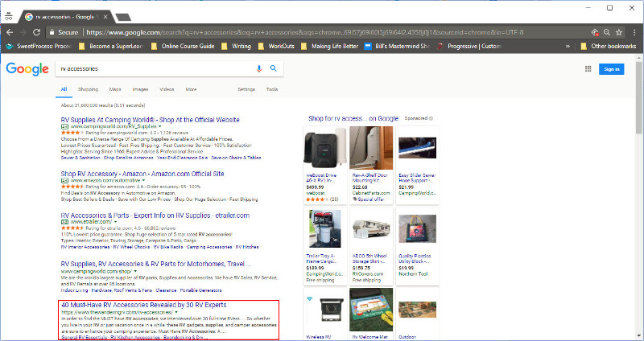Bookmark this page with the star icon
644x341 pixels.
tap(619, 32)
